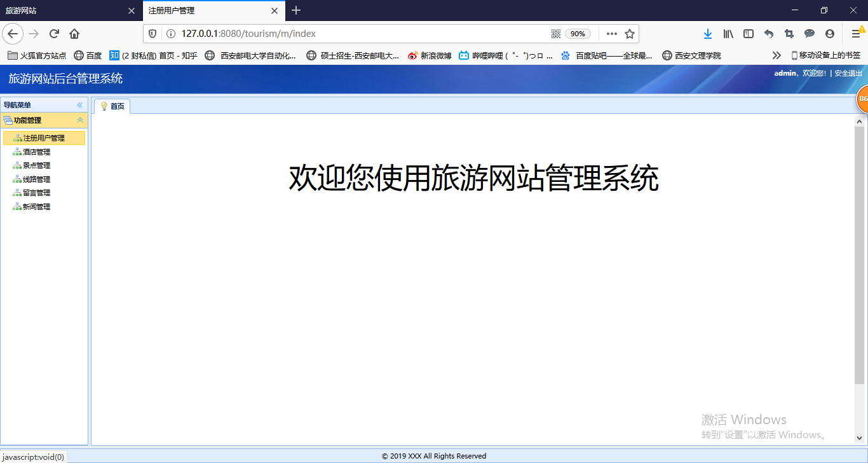Open 酒店管理 in the menu tree

click(36, 152)
